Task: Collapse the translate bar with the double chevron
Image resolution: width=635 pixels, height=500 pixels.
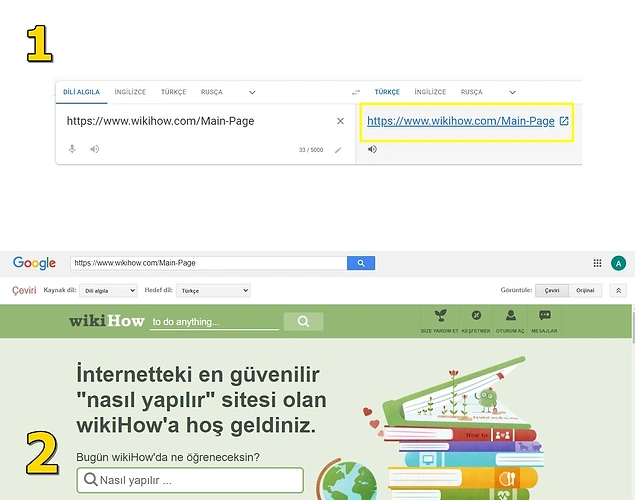Action: [619, 290]
